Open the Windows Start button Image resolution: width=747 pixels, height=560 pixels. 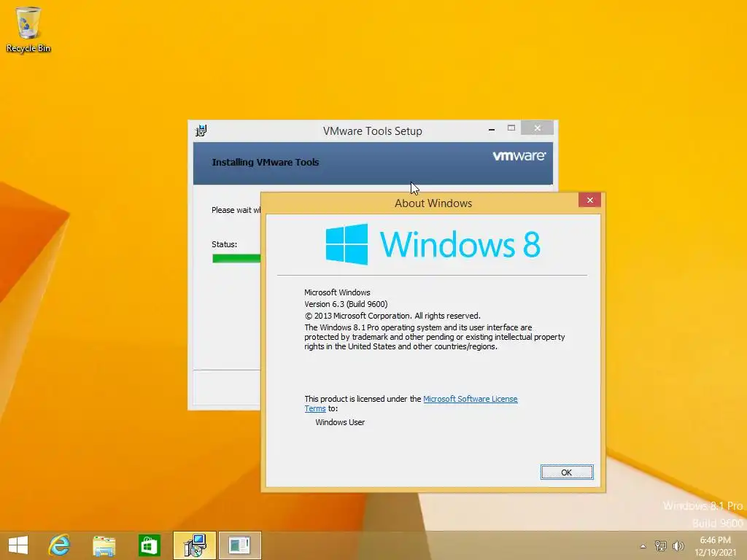point(18,545)
